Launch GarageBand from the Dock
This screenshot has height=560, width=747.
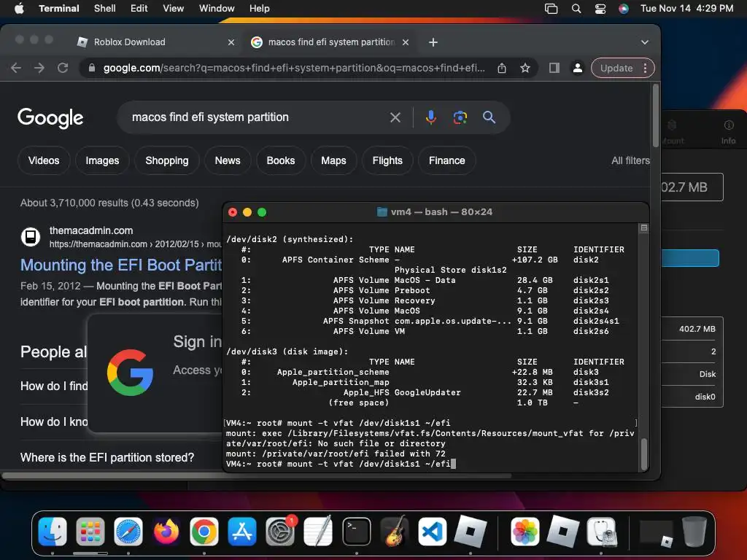click(395, 531)
